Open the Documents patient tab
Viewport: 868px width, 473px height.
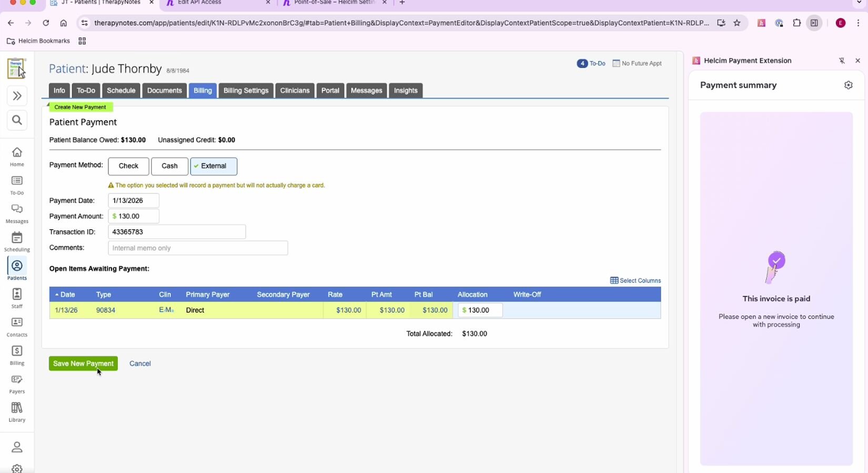coord(164,90)
